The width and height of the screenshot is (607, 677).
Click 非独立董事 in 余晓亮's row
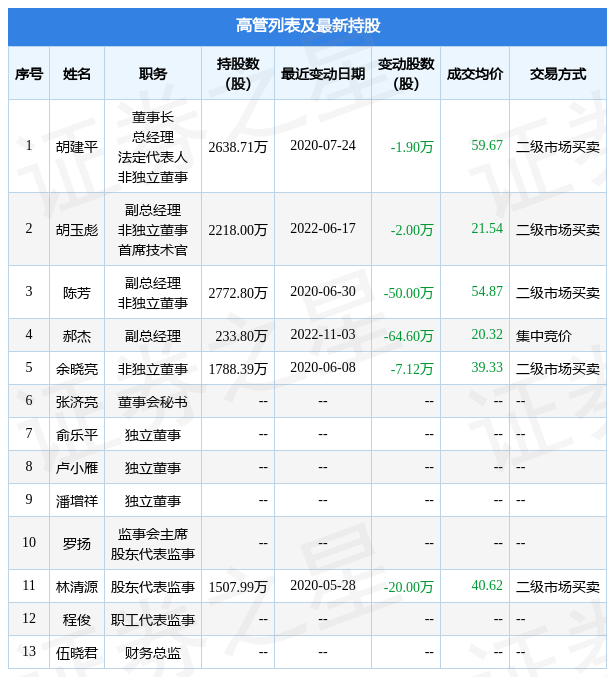pos(153,369)
